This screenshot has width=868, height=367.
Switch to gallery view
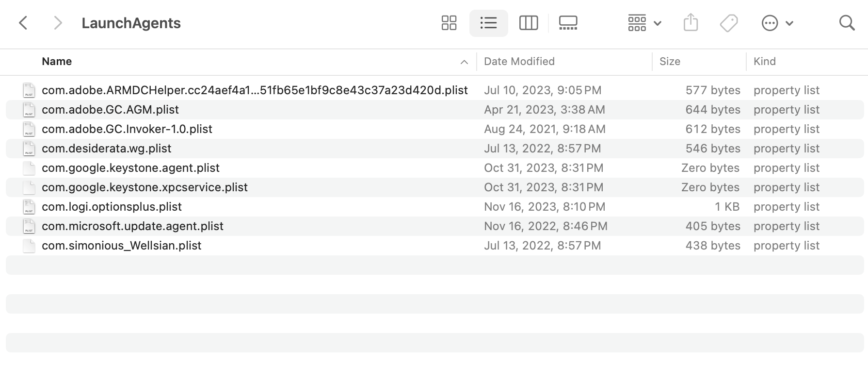click(x=568, y=23)
